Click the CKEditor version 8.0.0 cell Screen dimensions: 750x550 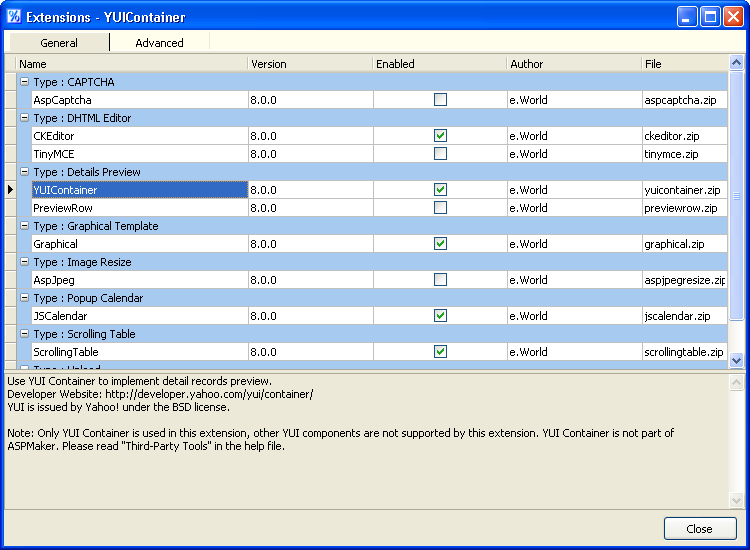[310, 136]
